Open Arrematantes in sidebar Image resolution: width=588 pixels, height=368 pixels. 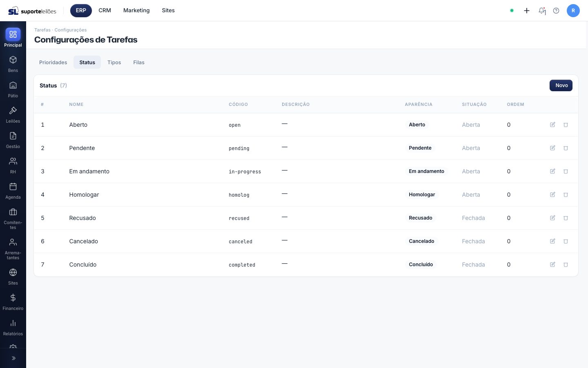pyautogui.click(x=13, y=249)
